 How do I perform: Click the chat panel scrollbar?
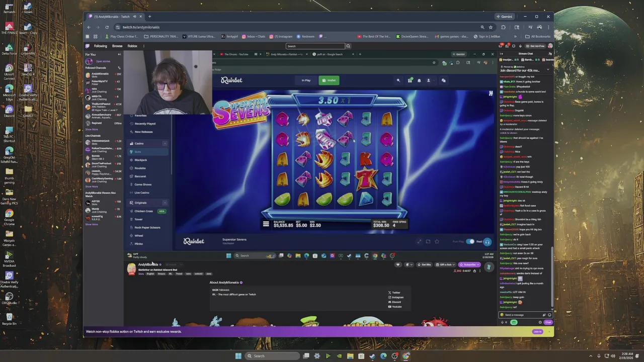[x=553, y=277]
